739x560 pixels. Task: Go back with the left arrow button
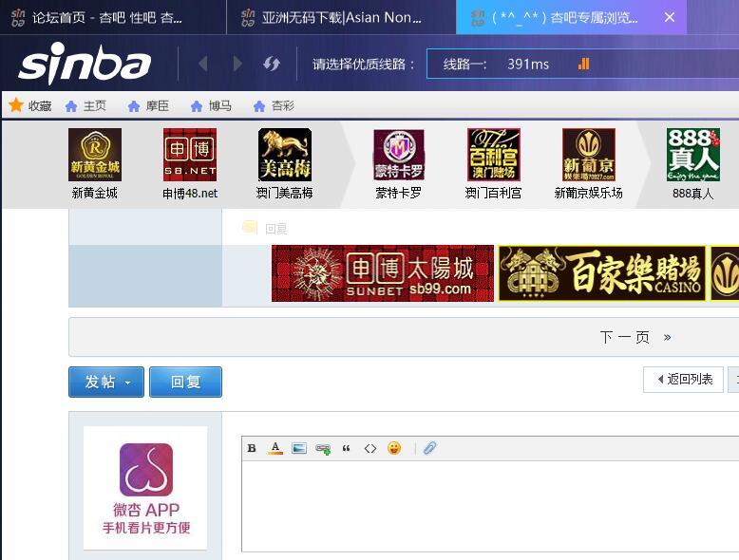(x=203, y=64)
